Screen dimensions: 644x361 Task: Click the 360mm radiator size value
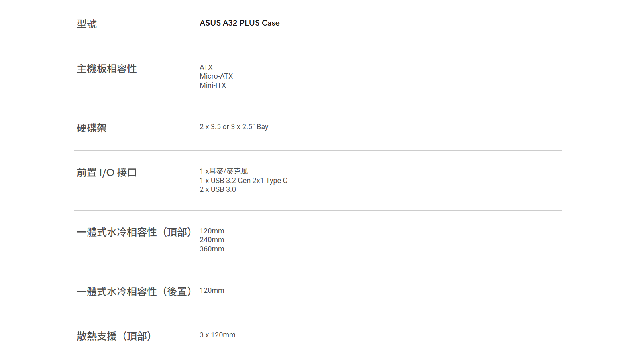point(212,249)
